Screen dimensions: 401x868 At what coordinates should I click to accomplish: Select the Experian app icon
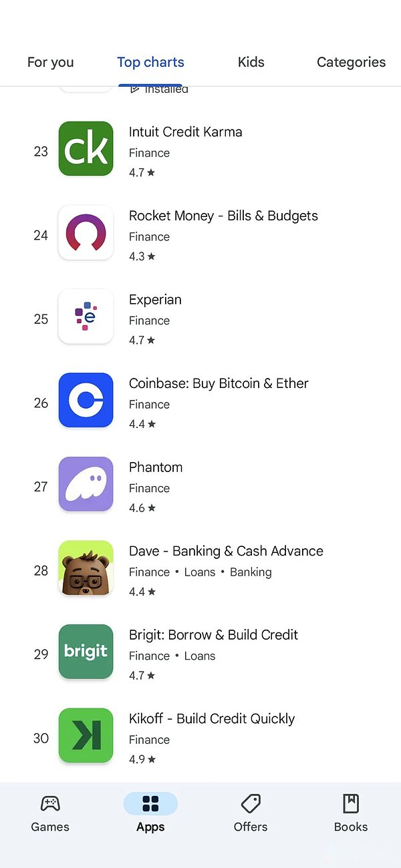click(x=86, y=316)
